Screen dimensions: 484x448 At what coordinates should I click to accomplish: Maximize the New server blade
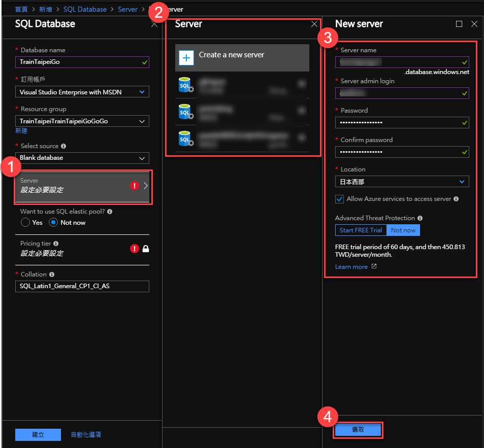tap(459, 24)
